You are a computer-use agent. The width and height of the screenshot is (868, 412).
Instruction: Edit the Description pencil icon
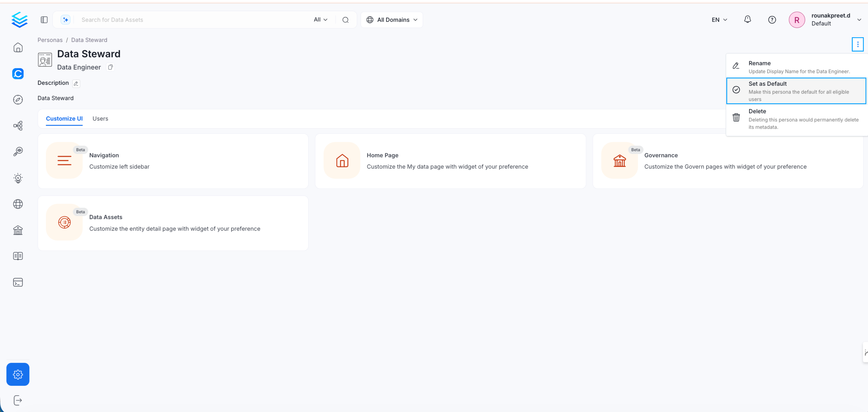[76, 84]
